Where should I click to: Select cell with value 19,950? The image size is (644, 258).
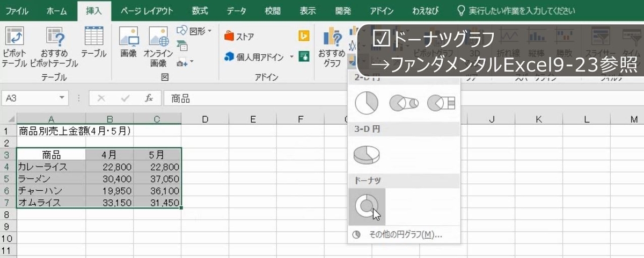click(109, 191)
